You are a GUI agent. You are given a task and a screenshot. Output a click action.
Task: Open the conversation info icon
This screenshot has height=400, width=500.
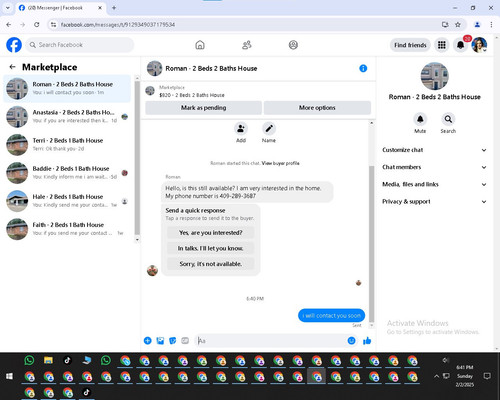(363, 68)
